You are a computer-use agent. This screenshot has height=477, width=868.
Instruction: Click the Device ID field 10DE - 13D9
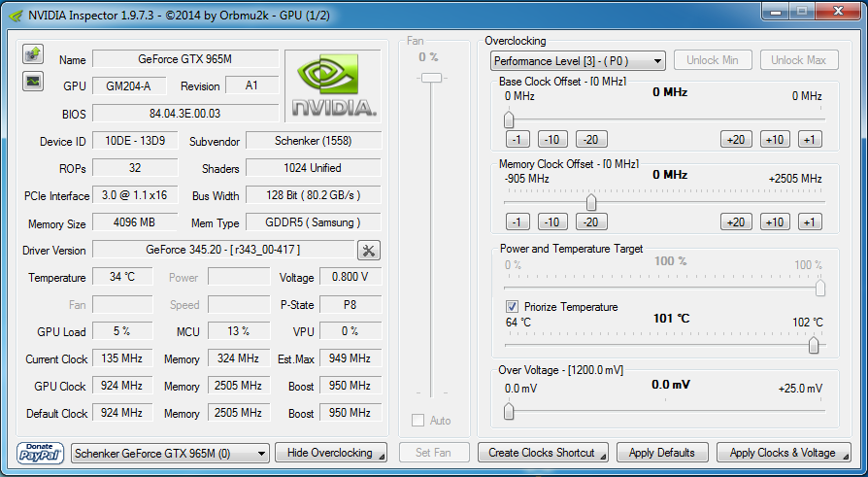135,141
